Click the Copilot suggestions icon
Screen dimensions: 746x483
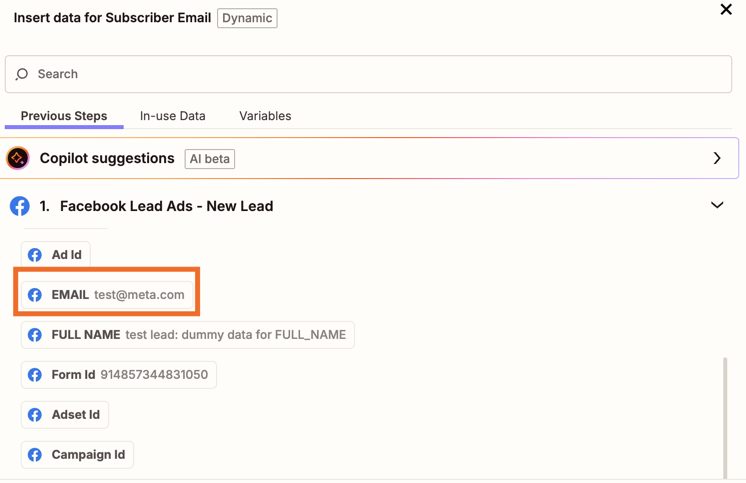[18, 158]
